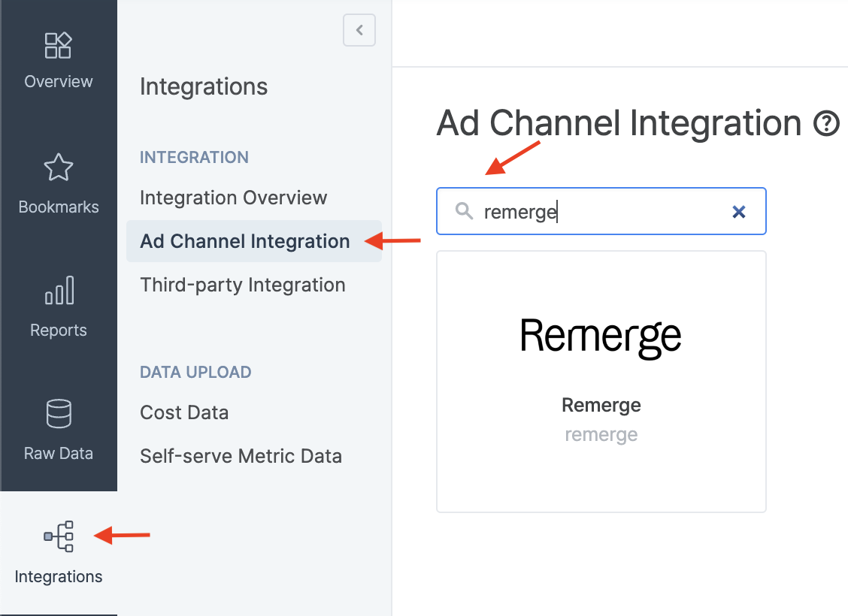
Task: Open the Reports bar chart icon
Action: pos(59,290)
